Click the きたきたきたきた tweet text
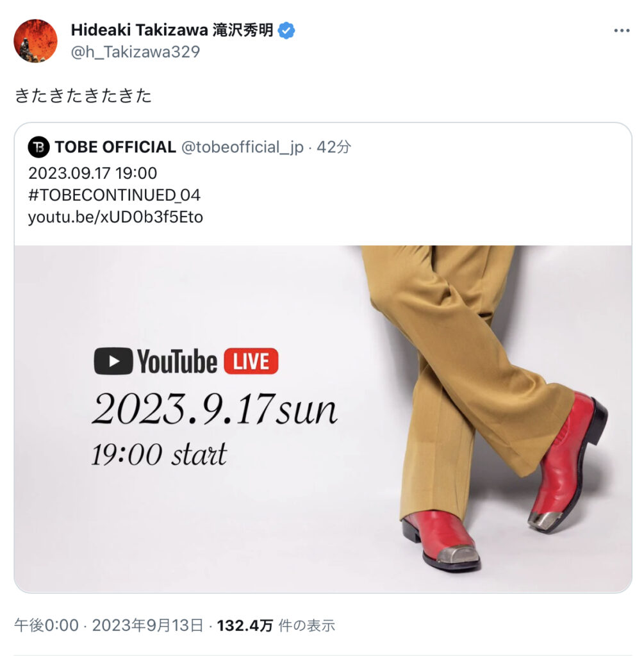This screenshot has height=656, width=644. [x=83, y=95]
